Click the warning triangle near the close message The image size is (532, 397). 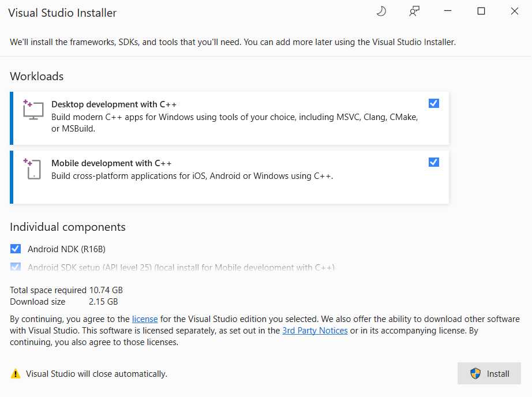[x=16, y=373]
